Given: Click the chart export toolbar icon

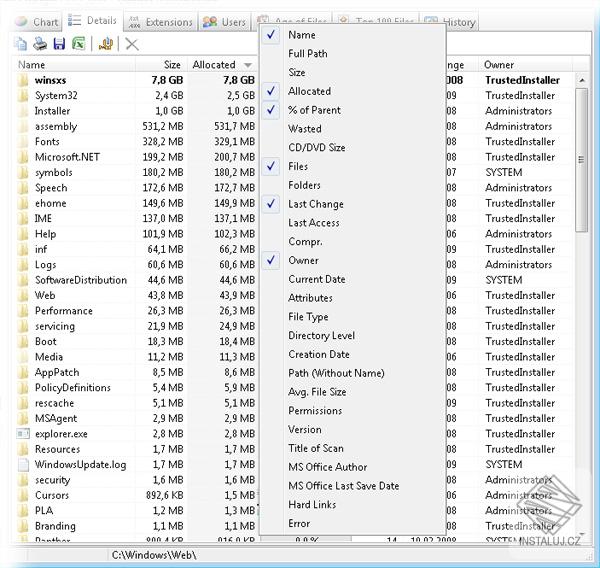Looking at the screenshot, I should (x=106, y=44).
